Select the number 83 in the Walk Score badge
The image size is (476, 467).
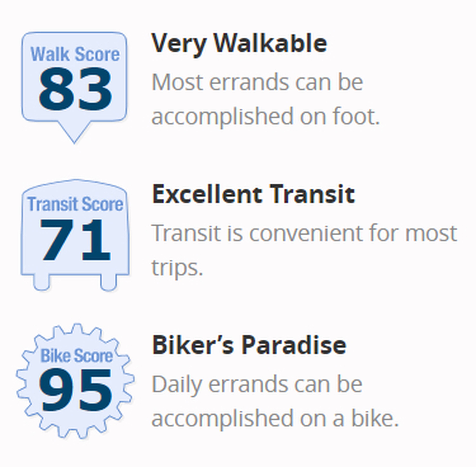click(x=75, y=88)
